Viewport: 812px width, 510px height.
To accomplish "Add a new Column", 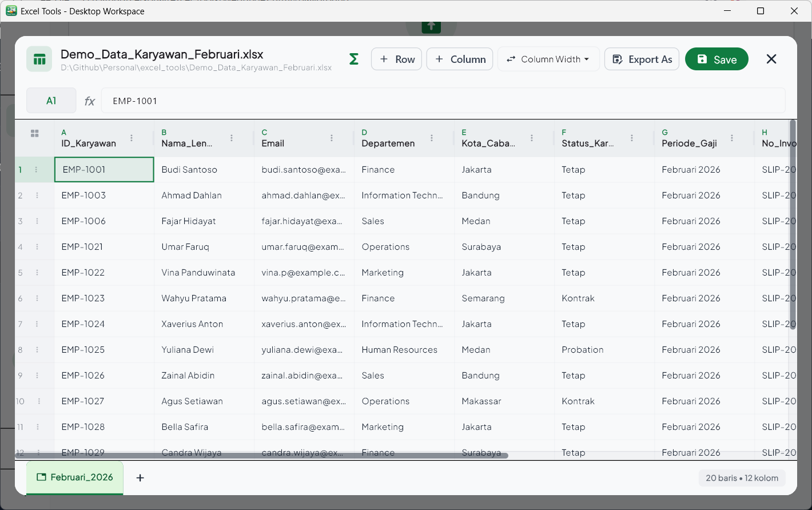I will pyautogui.click(x=460, y=59).
